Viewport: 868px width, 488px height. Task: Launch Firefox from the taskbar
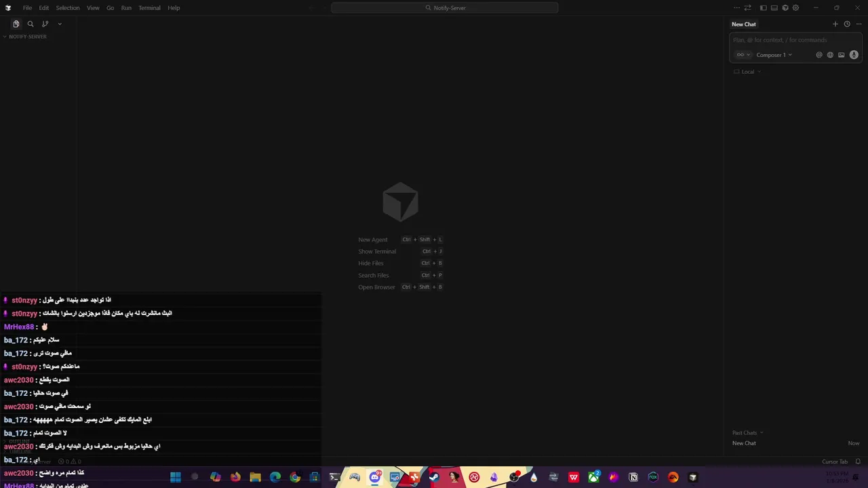pos(235,477)
